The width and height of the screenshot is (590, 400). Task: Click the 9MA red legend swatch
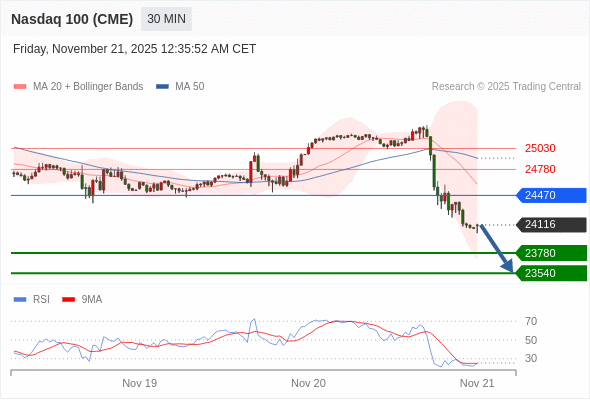pyautogui.click(x=68, y=300)
